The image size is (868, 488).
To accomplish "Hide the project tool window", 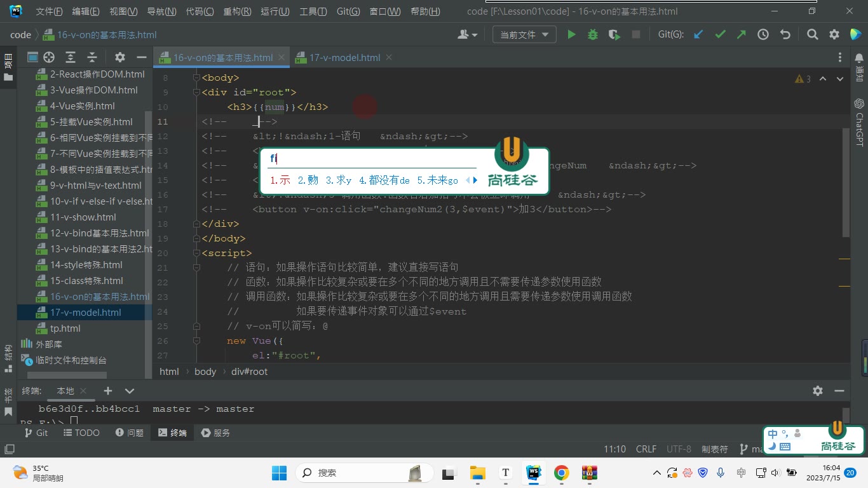I will click(141, 57).
